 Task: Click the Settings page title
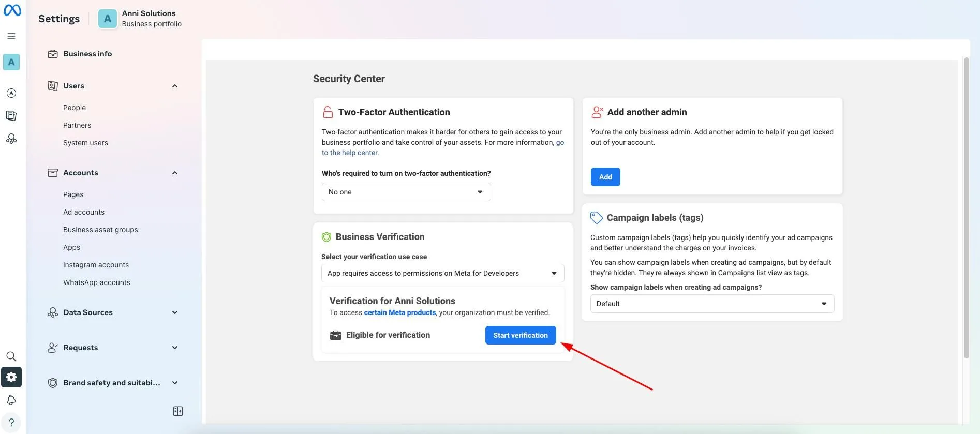[59, 19]
